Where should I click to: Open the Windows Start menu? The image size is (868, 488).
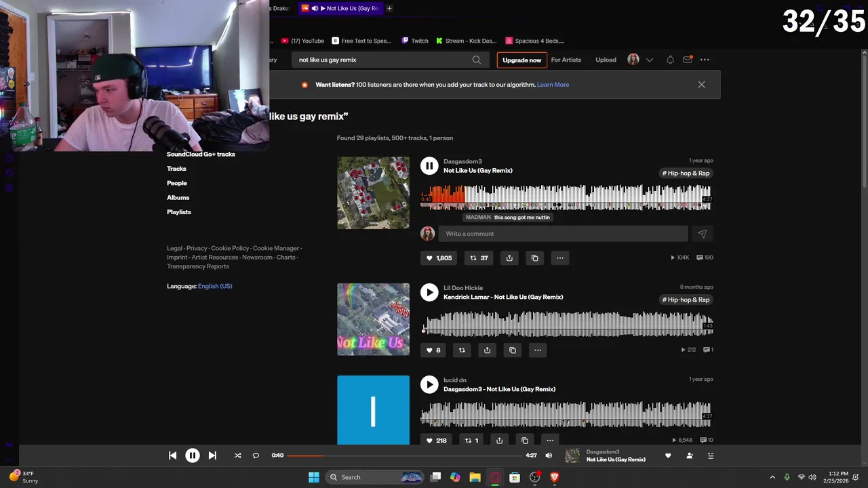coord(314,477)
